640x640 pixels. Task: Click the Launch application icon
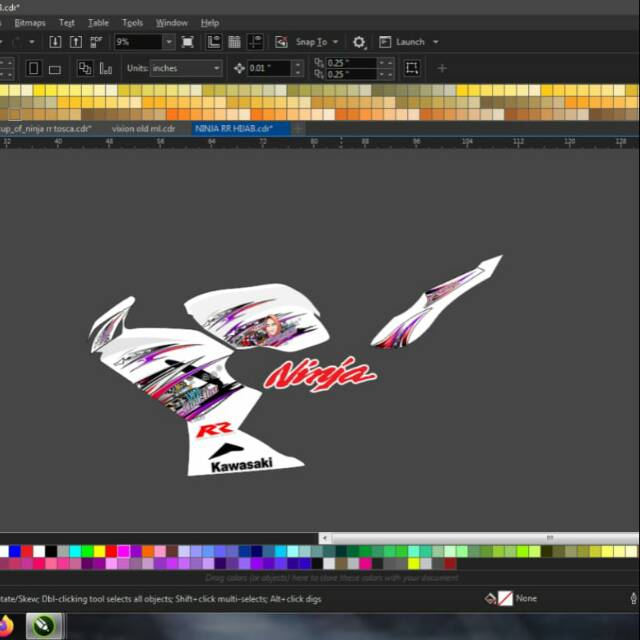point(385,42)
